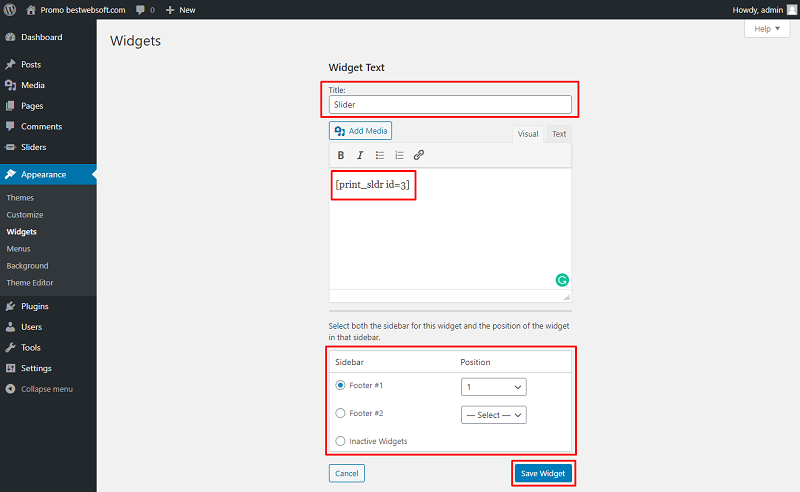Viewport: 800px width, 492px height.
Task: Click the Posts pin icon
Action: 10,64
